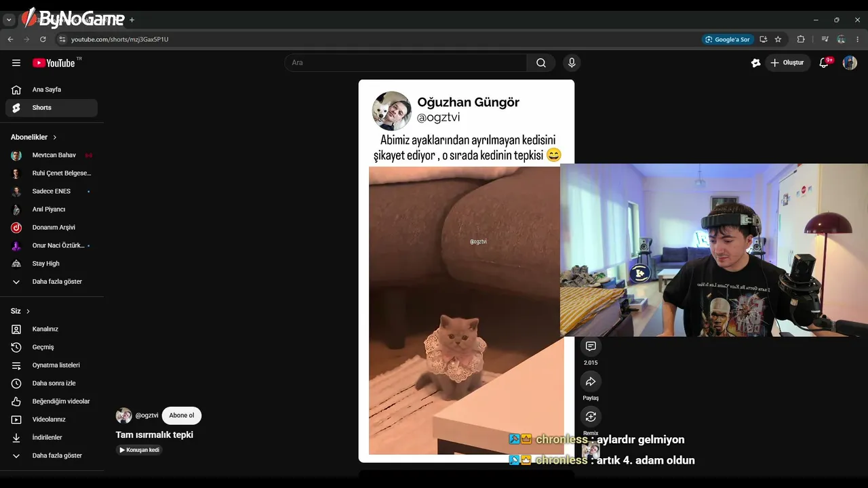Go back in the browser
The width and height of the screenshot is (868, 488).
(10, 39)
